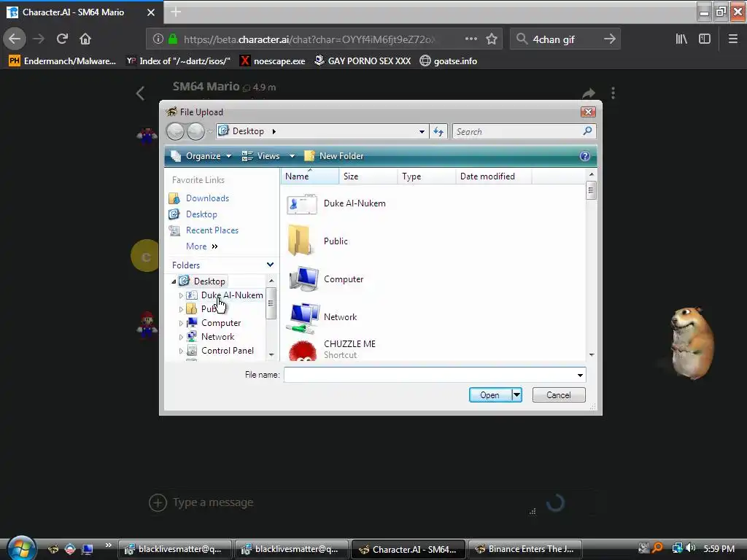The height and width of the screenshot is (560, 747).
Task: Click the Firefox back arrow button
Action: 15,39
